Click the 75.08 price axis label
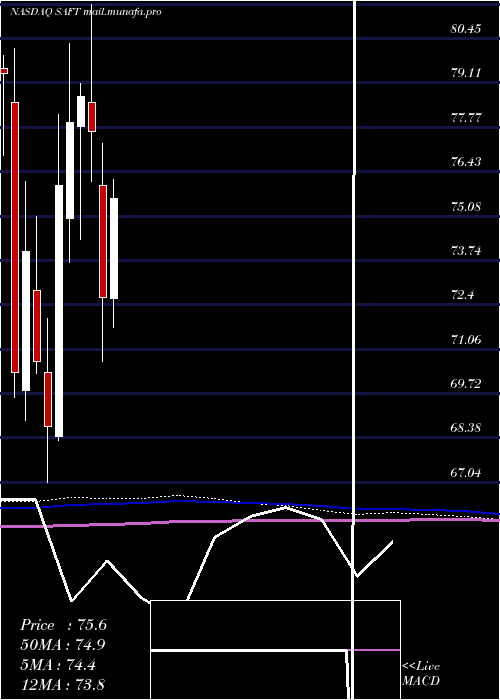 coord(466,207)
